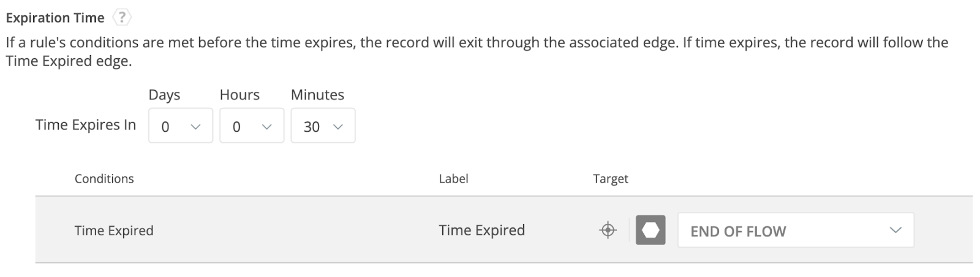
Task: Click the Label column header
Action: [x=453, y=178]
